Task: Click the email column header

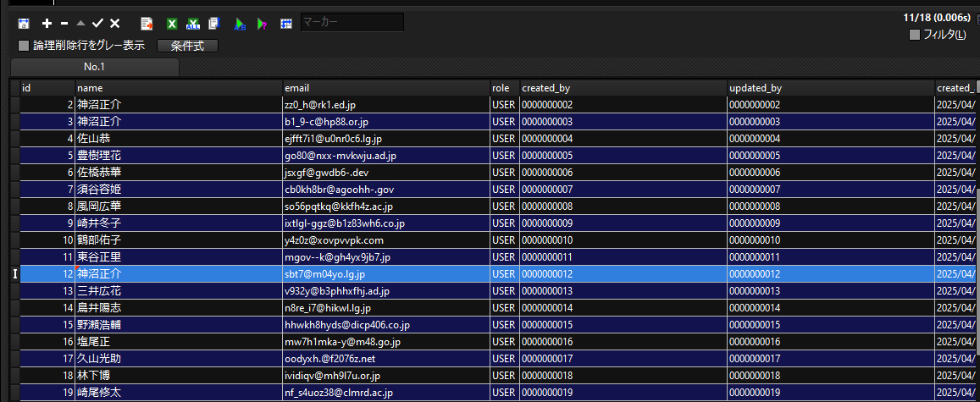Action: (x=386, y=88)
